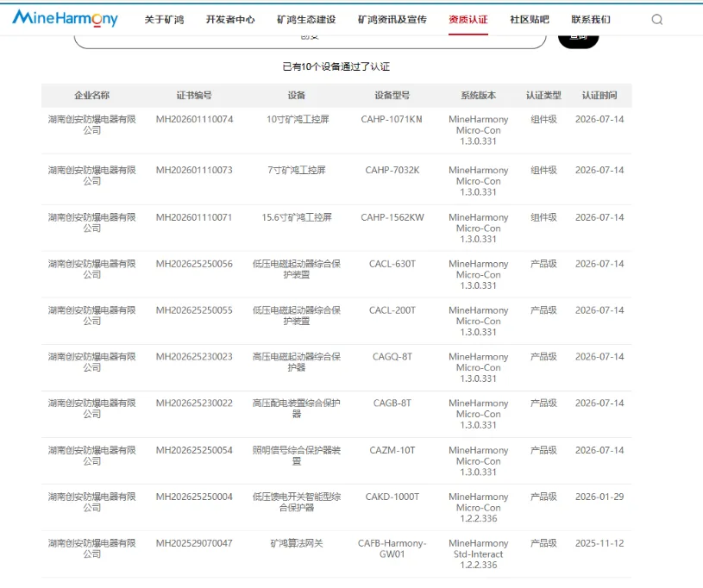The height and width of the screenshot is (588, 703).
Task: Select certificate number MH202625250054
Action: pos(194,450)
